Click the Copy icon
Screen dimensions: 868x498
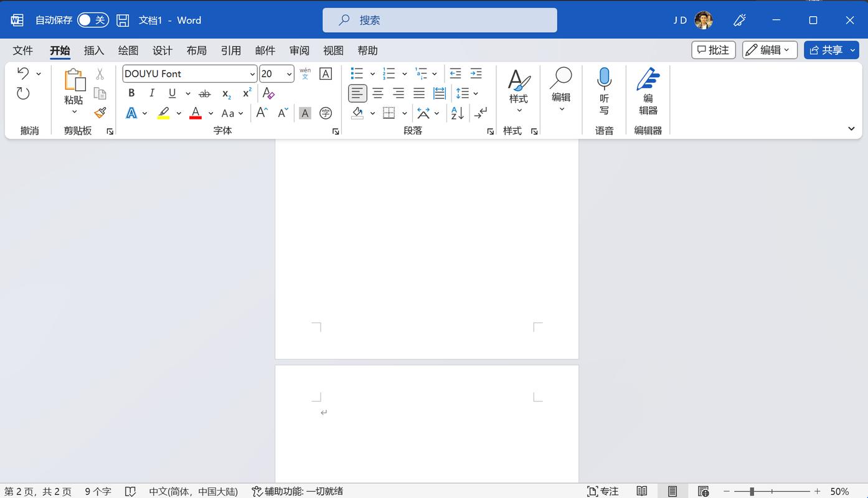point(100,93)
